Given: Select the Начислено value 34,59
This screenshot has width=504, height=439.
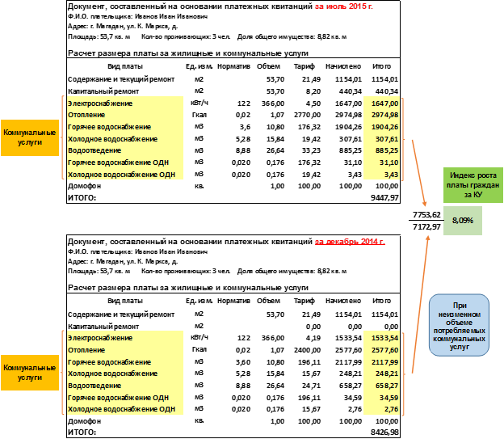Looking at the screenshot, I should (353, 398).
